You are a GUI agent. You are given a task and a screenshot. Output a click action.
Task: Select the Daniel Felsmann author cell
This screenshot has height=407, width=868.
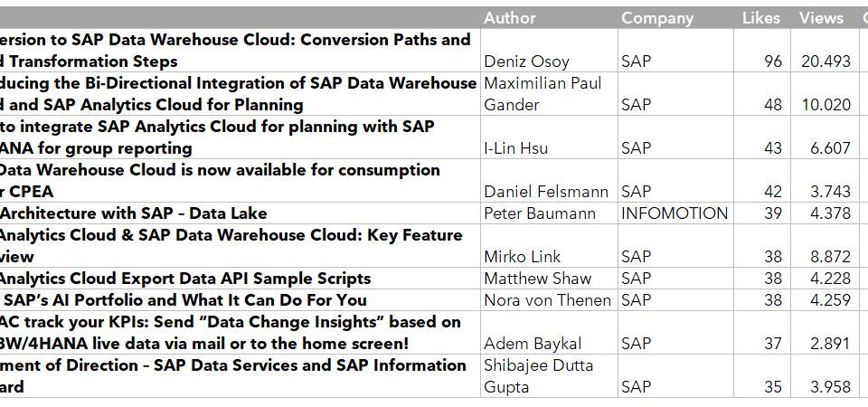coord(549,181)
